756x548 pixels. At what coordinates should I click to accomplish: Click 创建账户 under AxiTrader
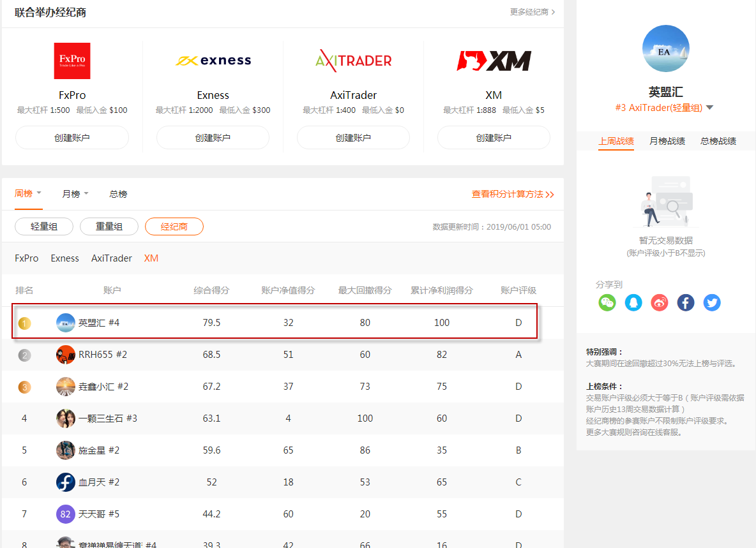pyautogui.click(x=353, y=138)
